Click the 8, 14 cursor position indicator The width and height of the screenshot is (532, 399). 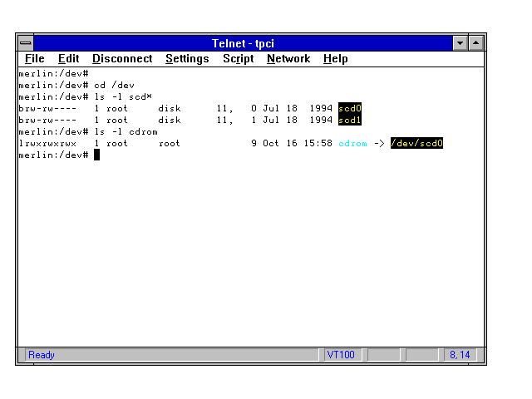coord(460,355)
